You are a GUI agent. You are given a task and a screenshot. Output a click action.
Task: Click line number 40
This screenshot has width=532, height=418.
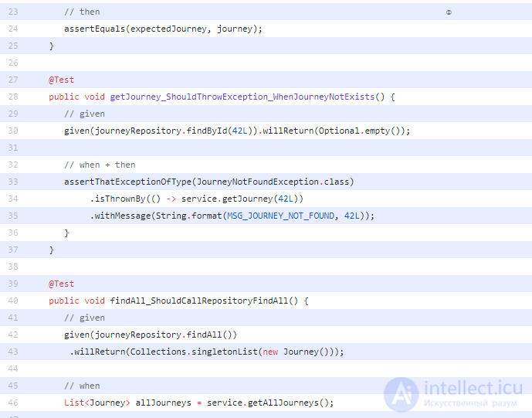tap(13, 301)
